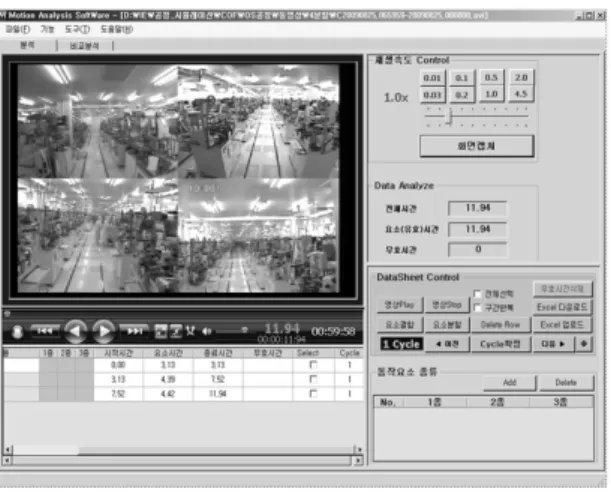611x492 pixels.
Task: Click the Cycle확정 confirm button
Action: pyautogui.click(x=500, y=344)
